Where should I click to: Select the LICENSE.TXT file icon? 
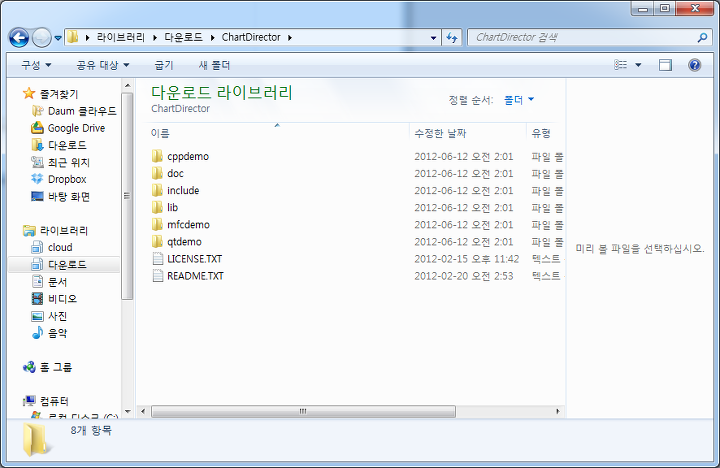point(158,259)
